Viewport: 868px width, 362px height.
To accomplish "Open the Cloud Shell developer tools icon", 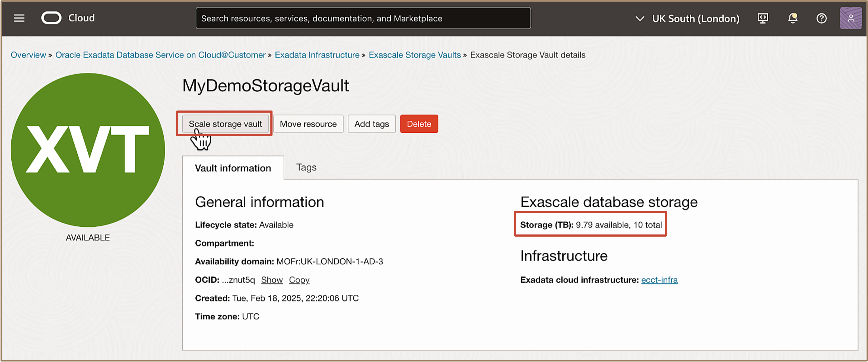I will coord(763,18).
